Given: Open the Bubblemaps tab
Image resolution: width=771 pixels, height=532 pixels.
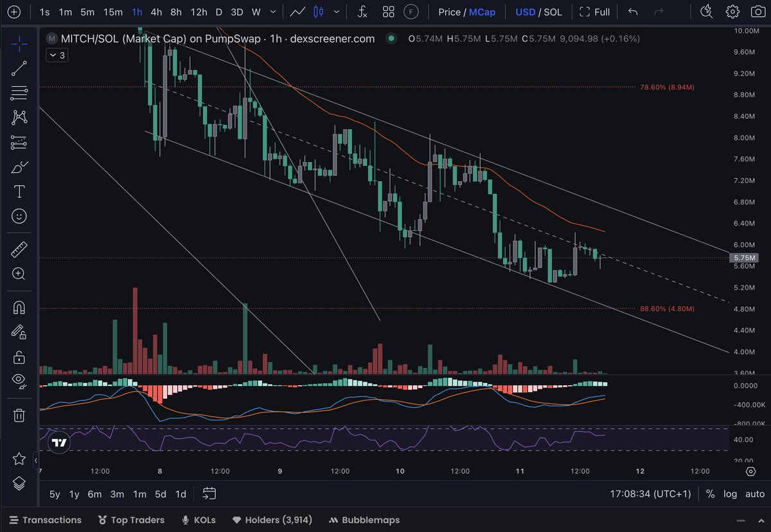Looking at the screenshot, I should (364, 520).
